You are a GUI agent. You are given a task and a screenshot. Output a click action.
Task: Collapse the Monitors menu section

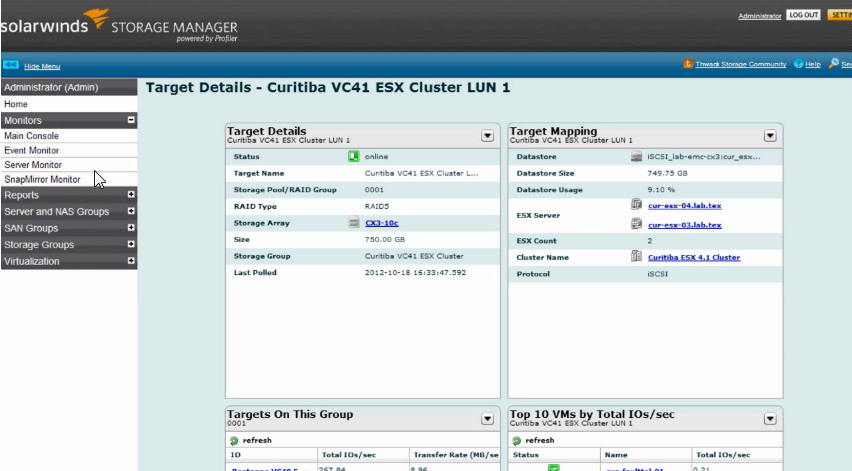click(131, 120)
